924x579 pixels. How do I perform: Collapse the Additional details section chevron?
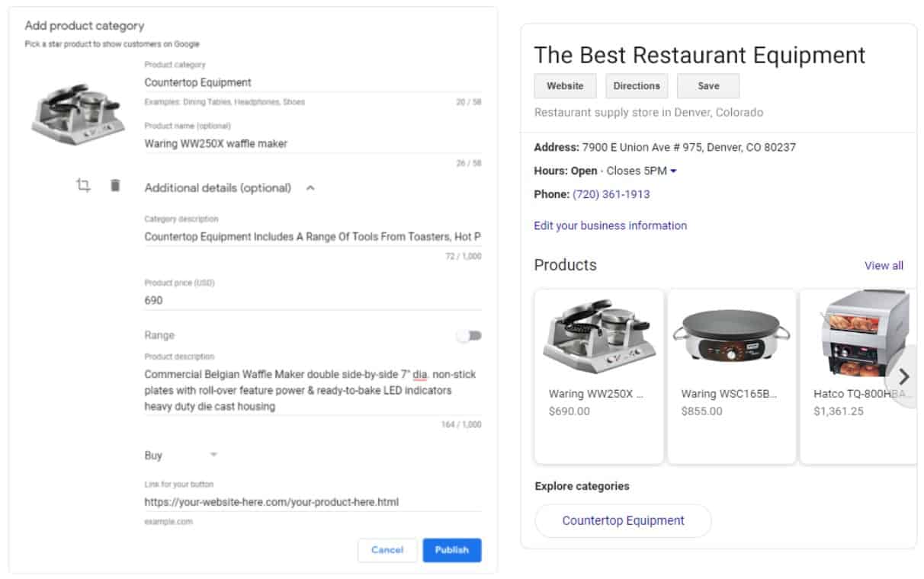(310, 188)
